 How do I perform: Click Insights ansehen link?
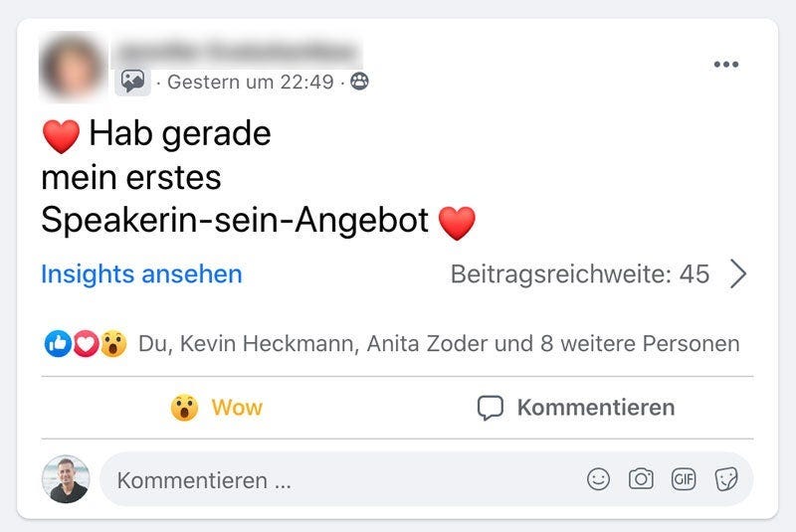pyautogui.click(x=141, y=273)
